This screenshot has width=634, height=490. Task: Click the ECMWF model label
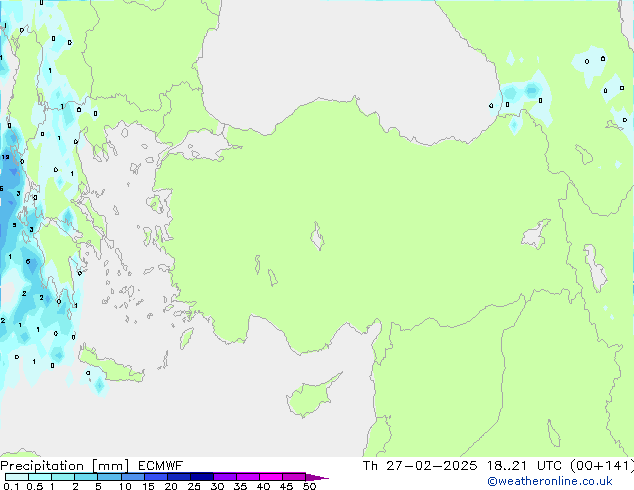tap(161, 466)
